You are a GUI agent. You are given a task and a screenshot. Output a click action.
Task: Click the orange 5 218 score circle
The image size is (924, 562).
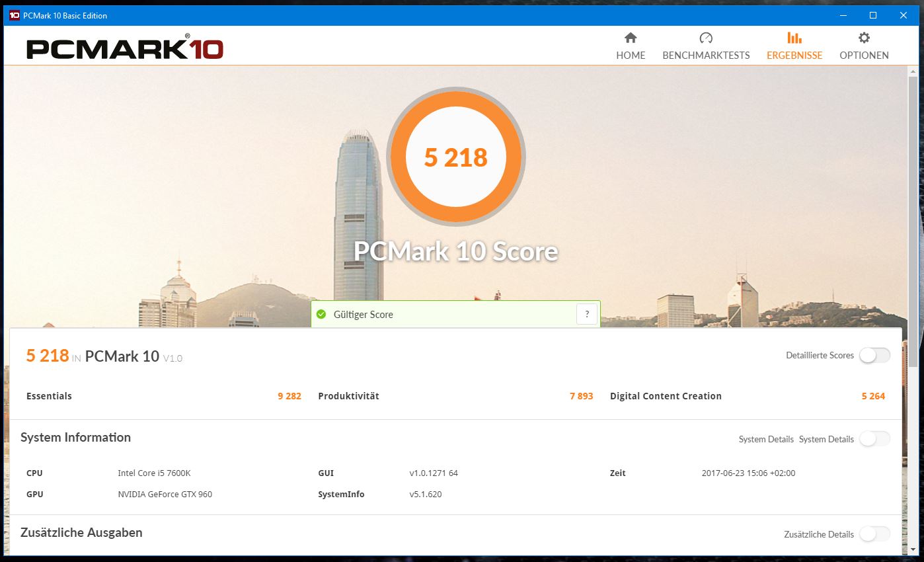pos(456,157)
